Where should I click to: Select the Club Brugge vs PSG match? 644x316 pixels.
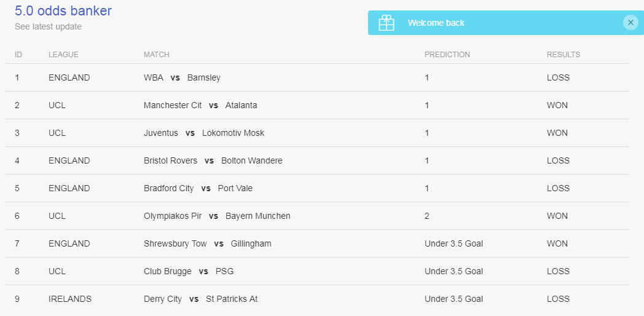pyautogui.click(x=189, y=272)
